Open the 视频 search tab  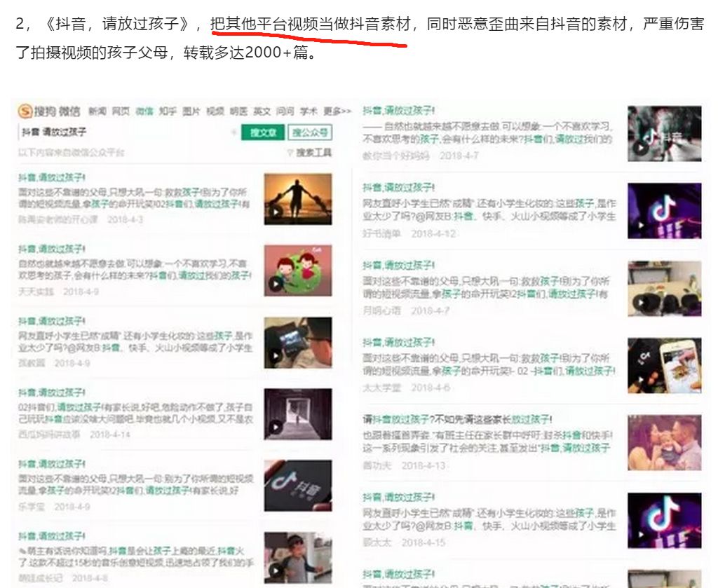215,111
